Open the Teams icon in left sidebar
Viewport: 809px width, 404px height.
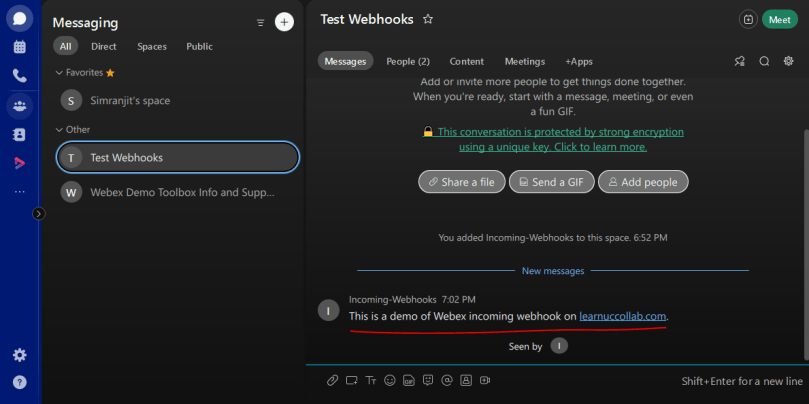pyautogui.click(x=20, y=106)
